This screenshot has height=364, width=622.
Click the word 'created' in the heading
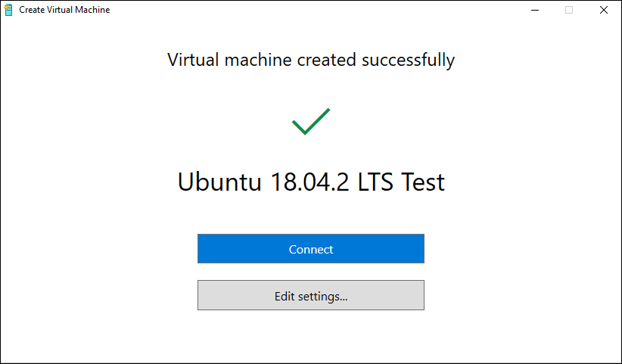(326, 61)
